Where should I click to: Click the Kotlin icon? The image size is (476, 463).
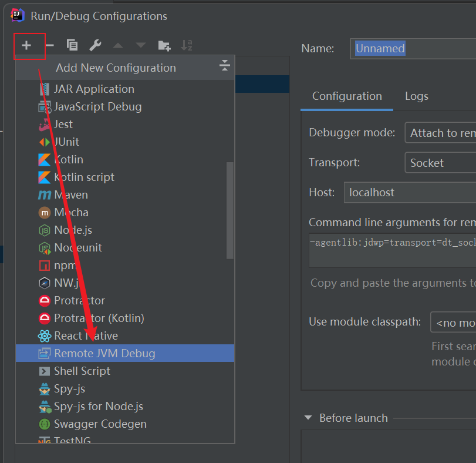click(45, 160)
